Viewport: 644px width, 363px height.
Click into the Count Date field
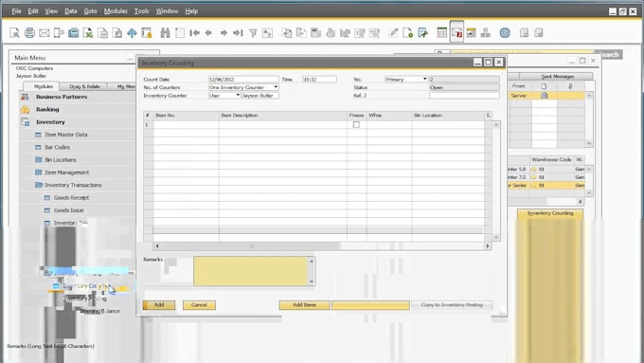[x=243, y=79]
